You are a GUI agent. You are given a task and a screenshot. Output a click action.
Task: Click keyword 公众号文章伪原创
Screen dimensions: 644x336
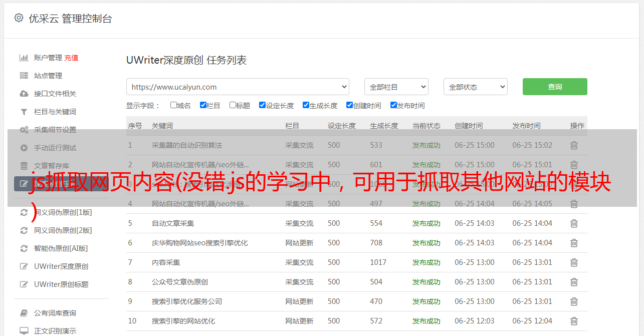(180, 282)
